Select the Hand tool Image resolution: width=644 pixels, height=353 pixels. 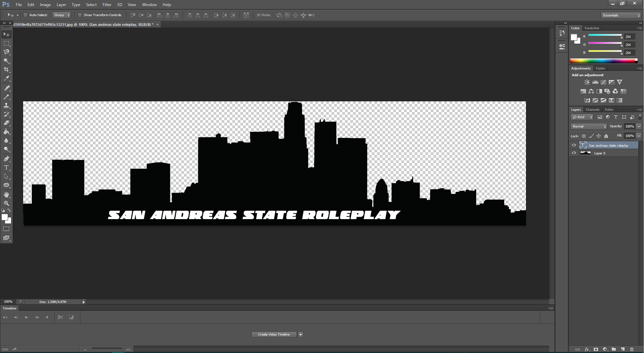click(6, 195)
